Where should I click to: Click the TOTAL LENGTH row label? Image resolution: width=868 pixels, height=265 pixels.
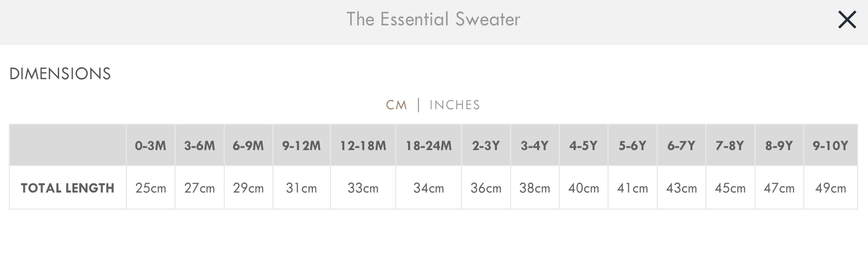[x=68, y=188]
